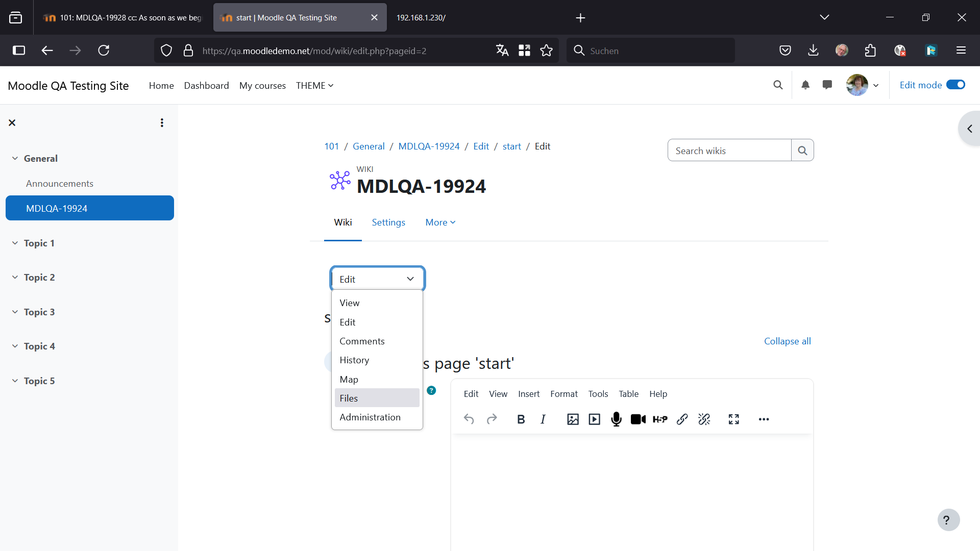Image resolution: width=980 pixels, height=551 pixels.
Task: Open notifications bell
Action: [805, 85]
